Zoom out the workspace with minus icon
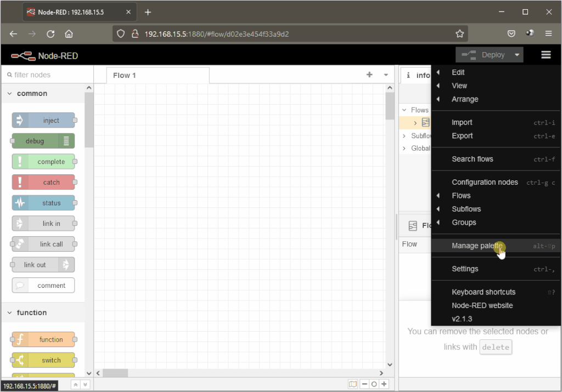562x392 pixels. (364, 384)
